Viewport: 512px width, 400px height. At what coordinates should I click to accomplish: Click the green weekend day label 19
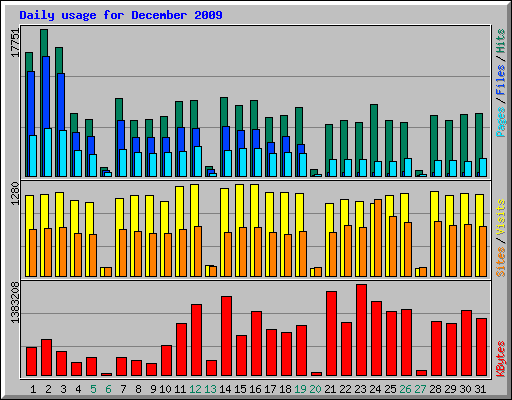coord(300,389)
